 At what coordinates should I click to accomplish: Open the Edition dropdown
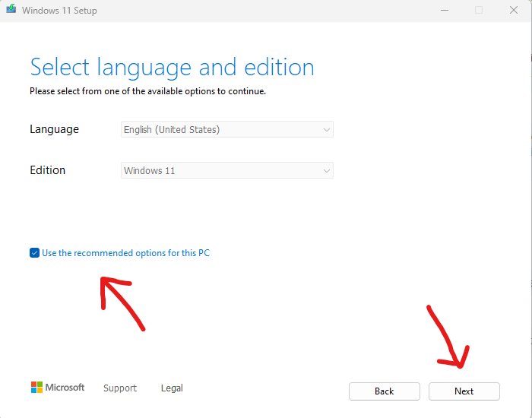pyautogui.click(x=227, y=170)
